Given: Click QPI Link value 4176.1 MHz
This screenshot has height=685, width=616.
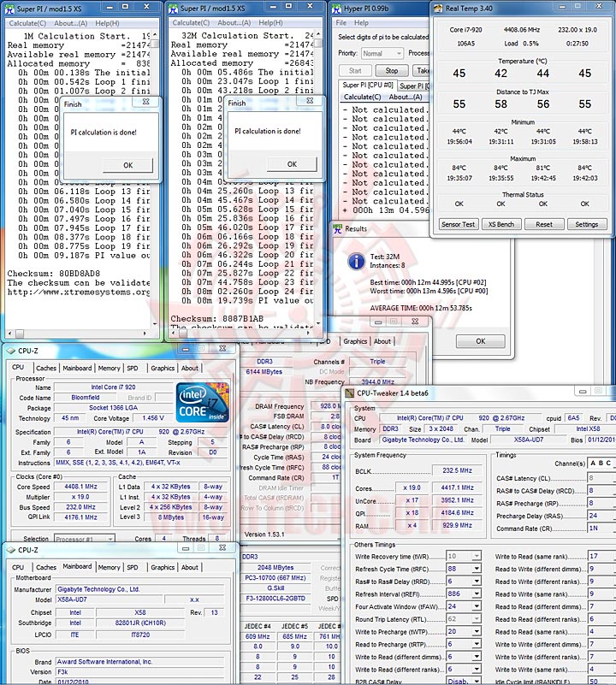Looking at the screenshot, I should [x=80, y=517].
